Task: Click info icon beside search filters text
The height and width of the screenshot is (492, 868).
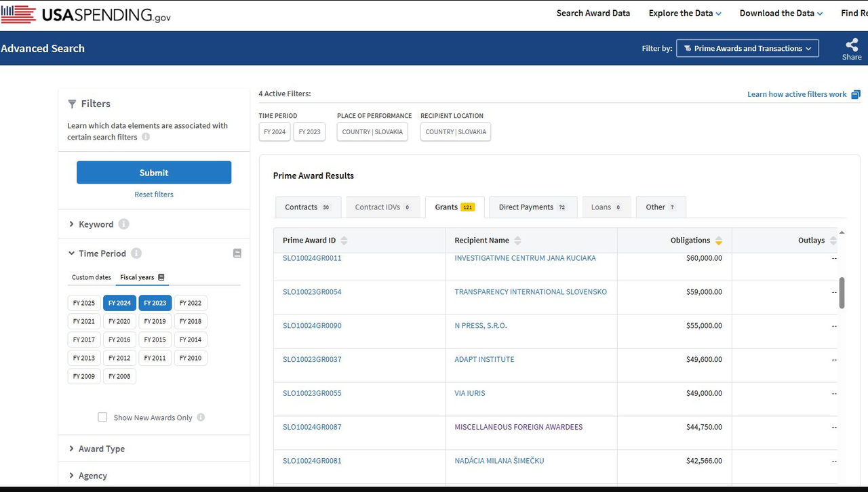Action: (x=146, y=137)
